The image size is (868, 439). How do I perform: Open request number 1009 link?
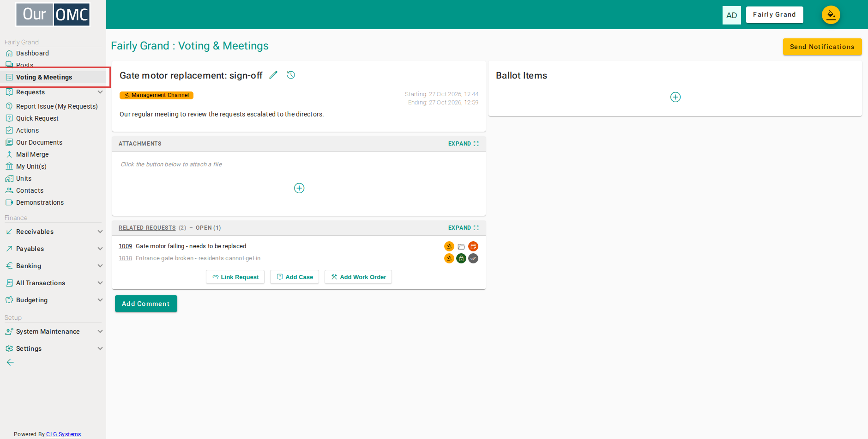point(125,246)
